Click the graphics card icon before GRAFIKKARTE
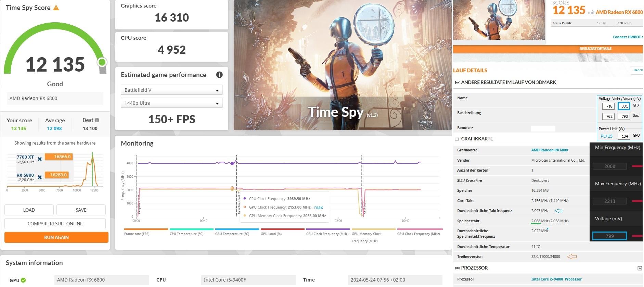The width and height of the screenshot is (644, 287). coord(457,139)
